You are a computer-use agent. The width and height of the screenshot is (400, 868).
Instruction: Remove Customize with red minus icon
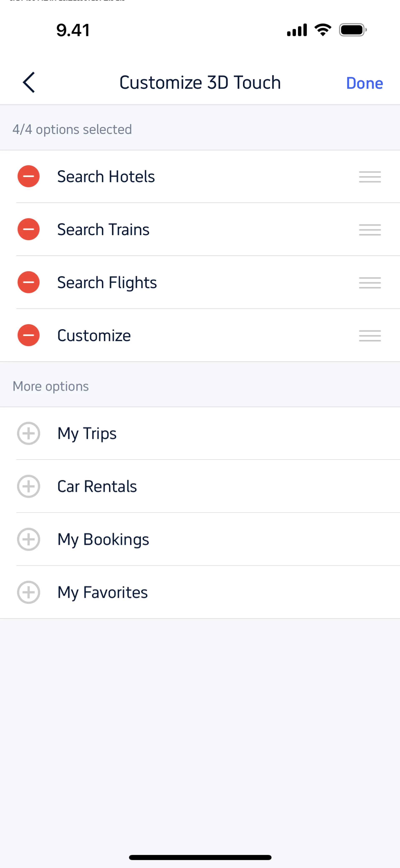click(29, 335)
